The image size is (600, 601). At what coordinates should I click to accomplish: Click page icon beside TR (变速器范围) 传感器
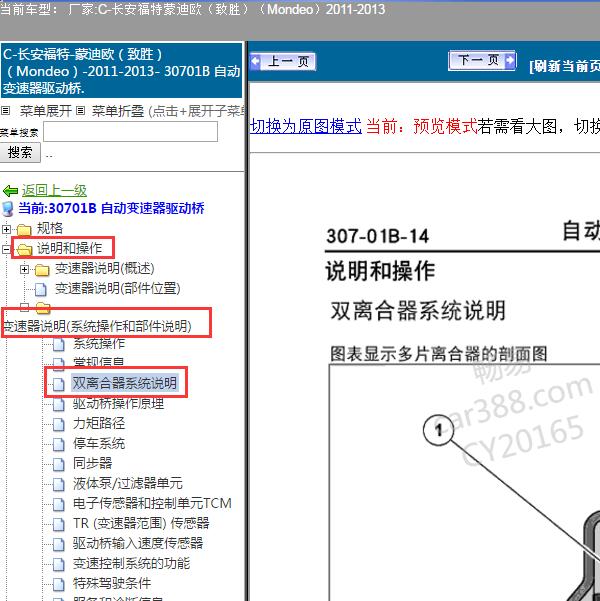59,524
